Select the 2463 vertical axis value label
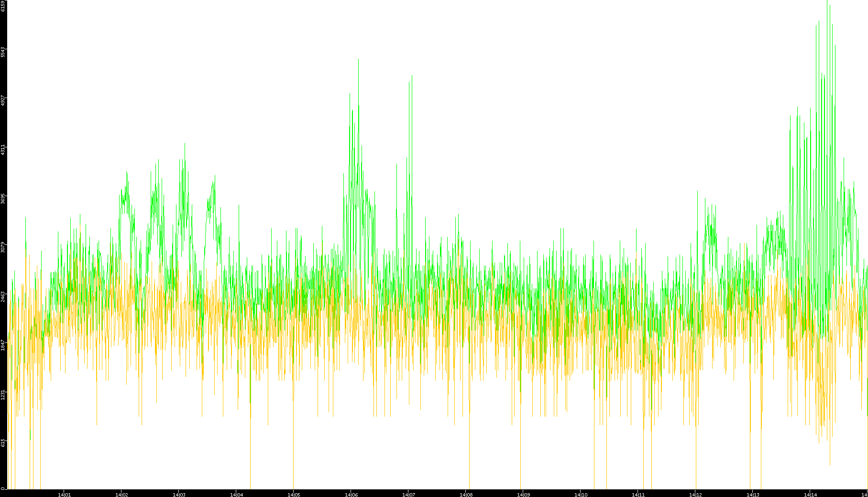 point(3,296)
